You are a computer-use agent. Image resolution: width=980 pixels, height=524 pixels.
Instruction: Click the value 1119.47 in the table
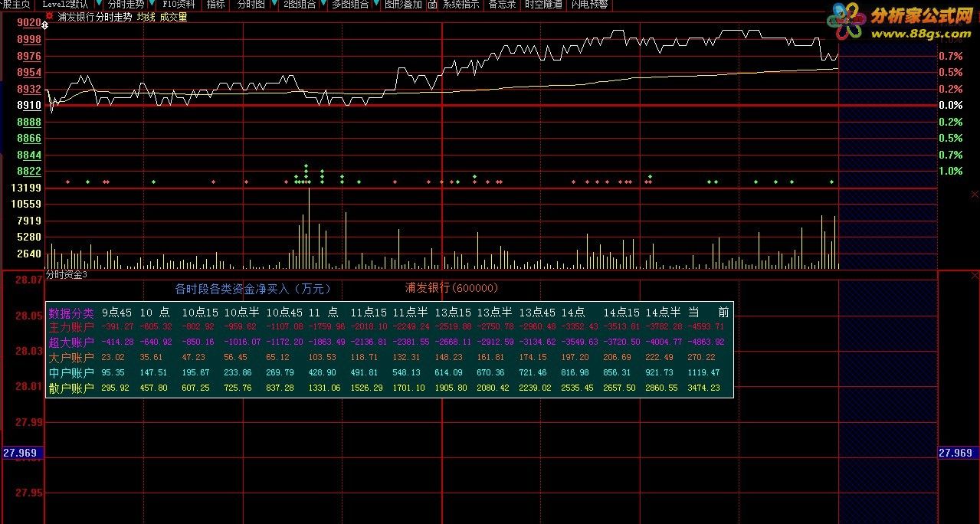[704, 372]
